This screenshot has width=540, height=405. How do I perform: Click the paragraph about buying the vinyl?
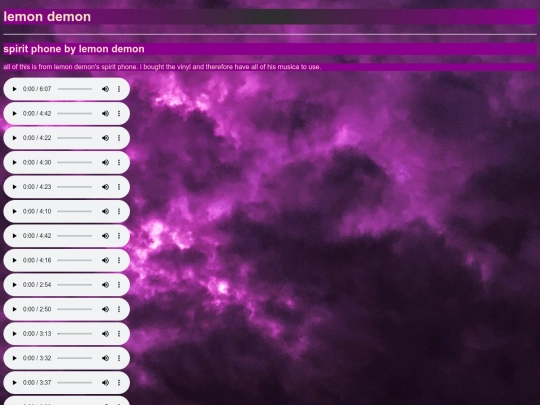162,67
